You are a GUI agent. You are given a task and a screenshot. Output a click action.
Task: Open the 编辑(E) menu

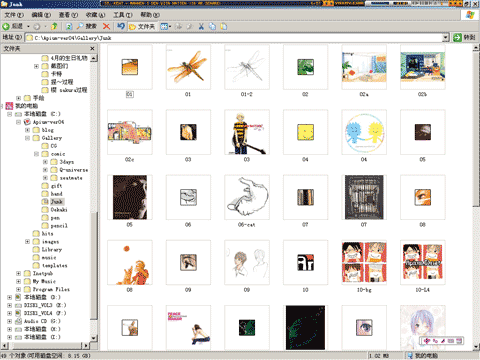[41, 15]
